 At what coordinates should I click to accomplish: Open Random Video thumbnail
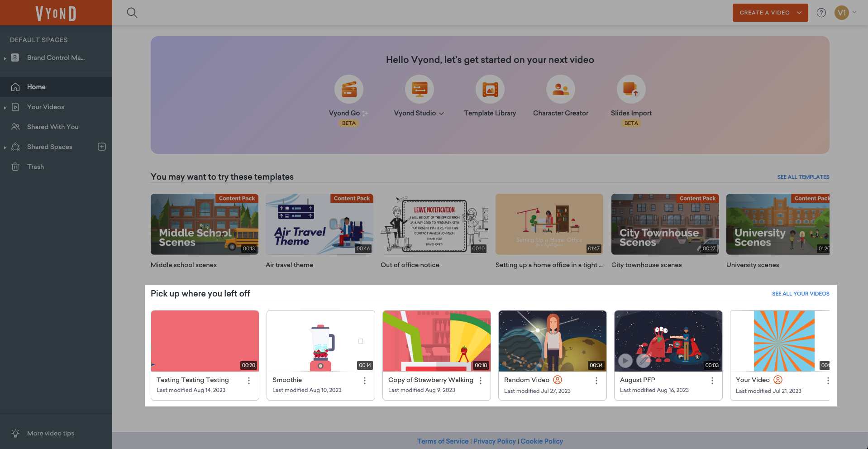pyautogui.click(x=553, y=341)
